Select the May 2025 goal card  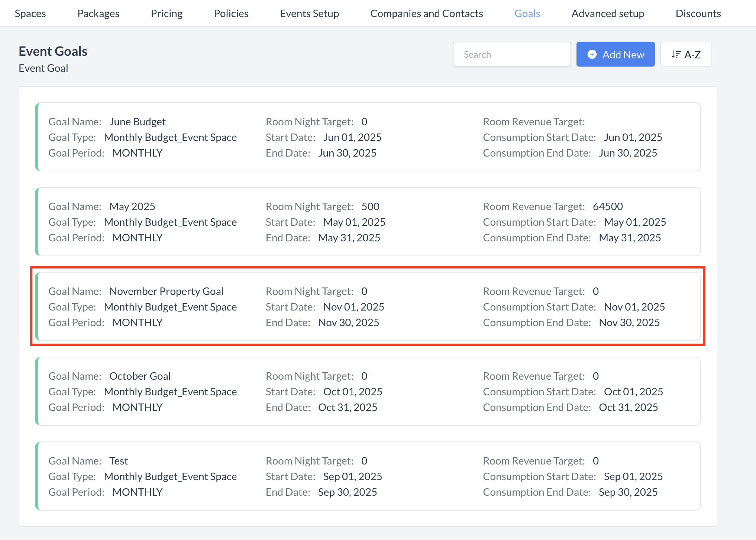click(x=368, y=222)
